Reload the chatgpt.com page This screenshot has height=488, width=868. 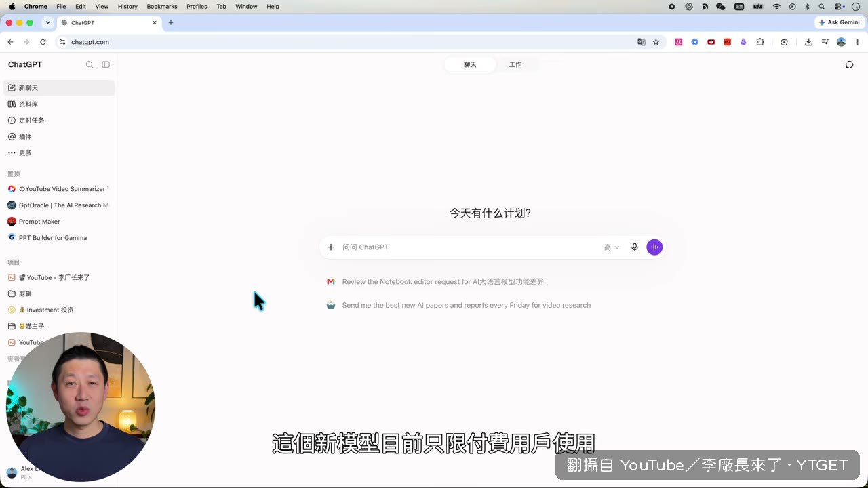click(x=43, y=42)
